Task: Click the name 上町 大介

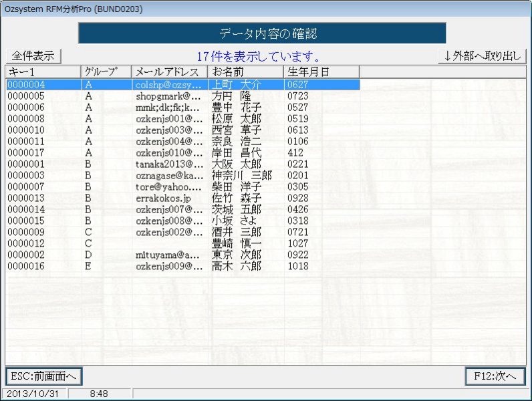Action: point(237,84)
